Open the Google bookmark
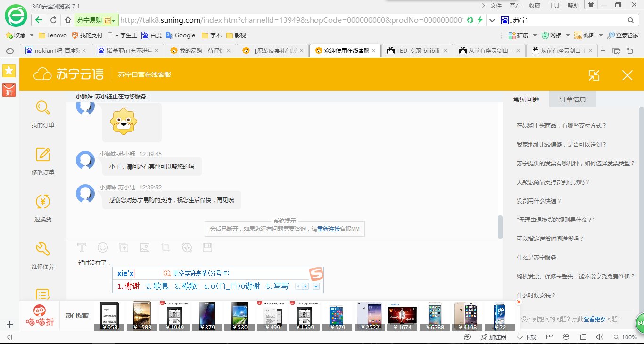The image size is (644, 344). pyautogui.click(x=180, y=35)
